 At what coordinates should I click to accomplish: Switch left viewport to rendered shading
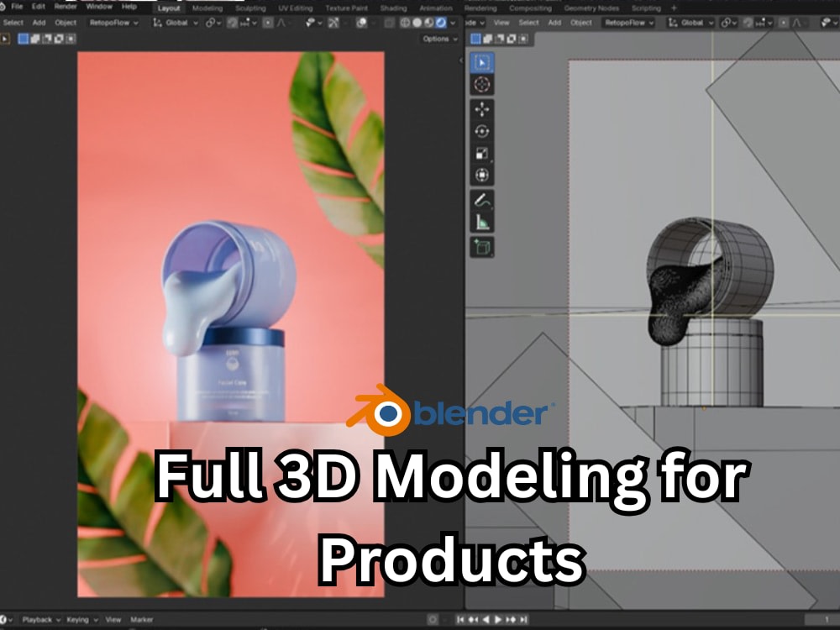[x=440, y=23]
